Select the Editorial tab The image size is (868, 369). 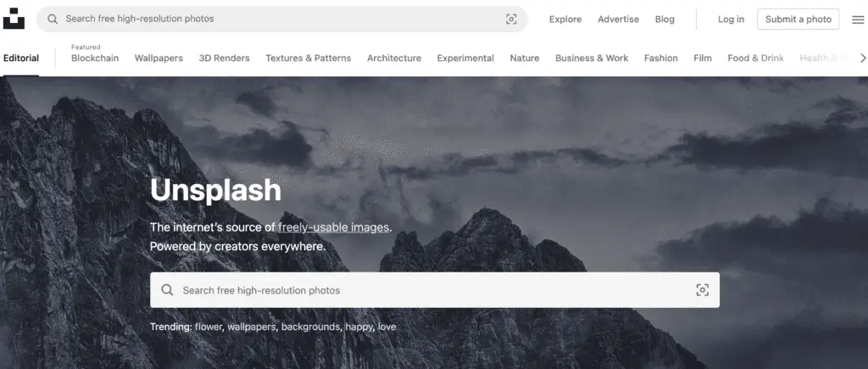[21, 59]
